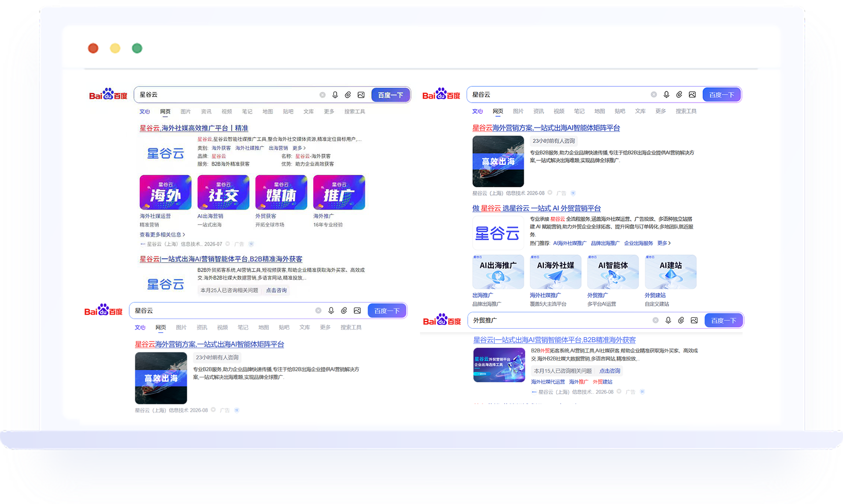Click the 海外社媒运营 link under the 海外 card
This screenshot has width=843, height=504.
[155, 216]
